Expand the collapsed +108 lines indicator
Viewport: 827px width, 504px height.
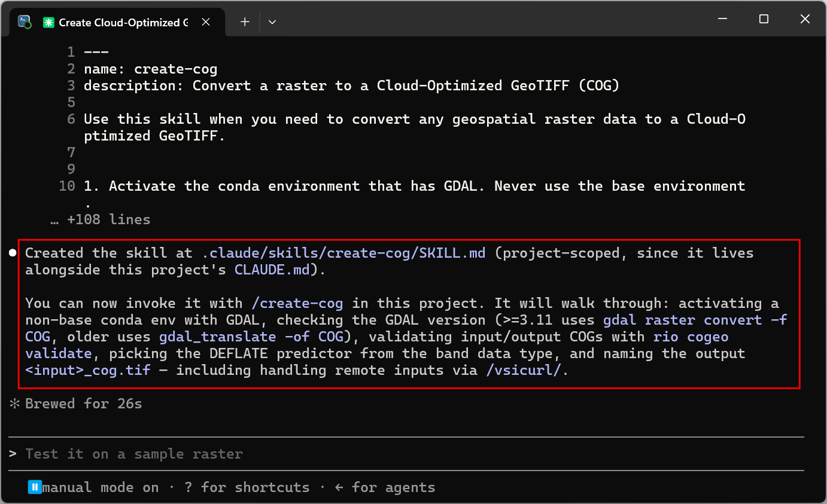(x=101, y=219)
